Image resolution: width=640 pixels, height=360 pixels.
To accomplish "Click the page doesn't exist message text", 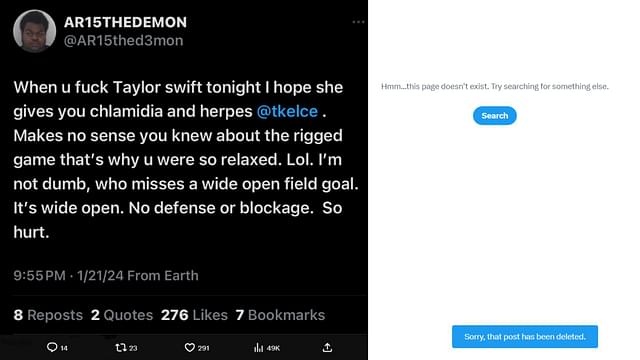I will click(495, 87).
